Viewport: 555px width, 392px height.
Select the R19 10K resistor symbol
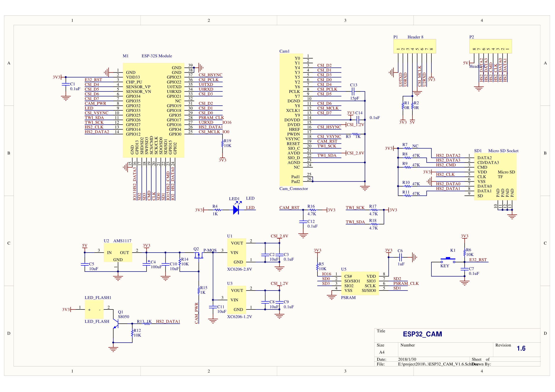222,143
